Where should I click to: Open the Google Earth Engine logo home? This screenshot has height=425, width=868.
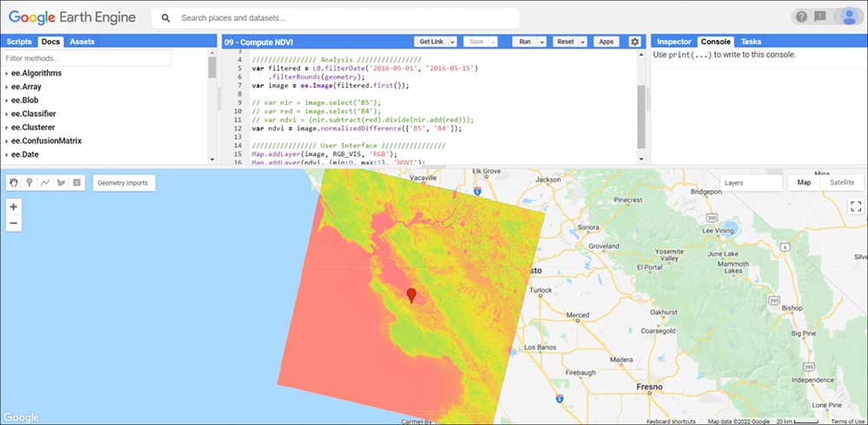(72, 17)
